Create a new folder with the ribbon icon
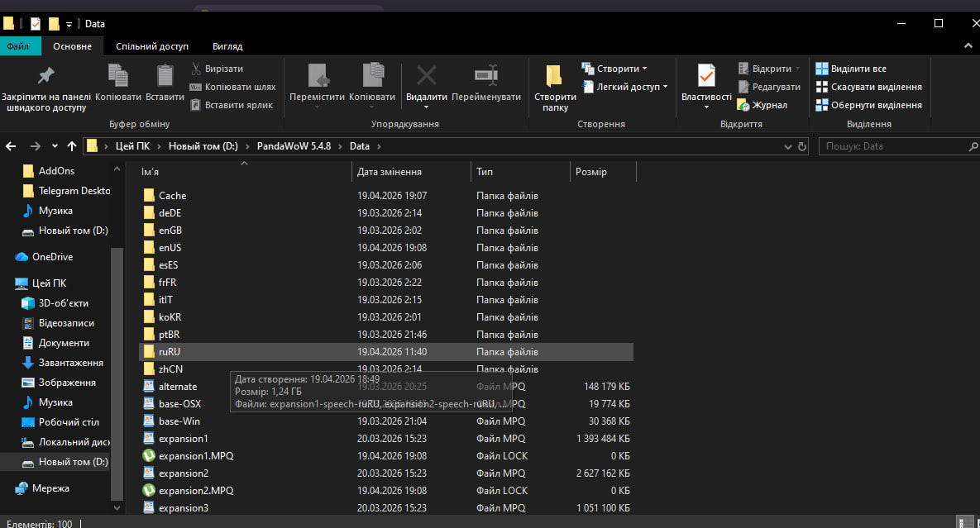Image resolution: width=980 pixels, height=528 pixels. [555, 77]
